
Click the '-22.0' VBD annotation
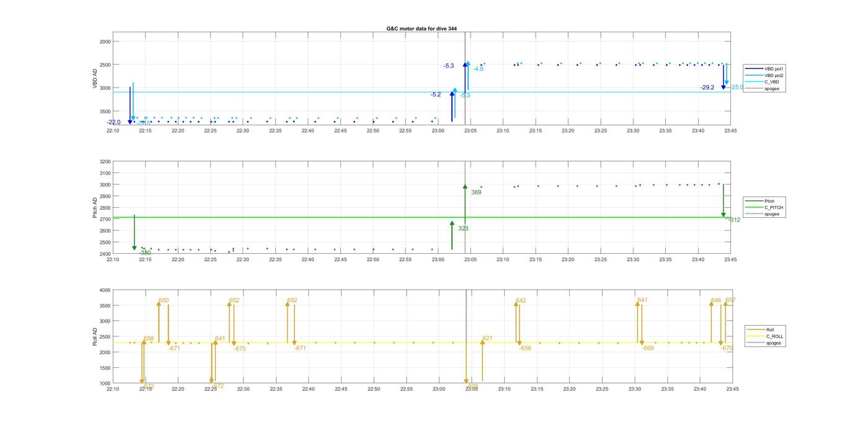pyautogui.click(x=113, y=122)
